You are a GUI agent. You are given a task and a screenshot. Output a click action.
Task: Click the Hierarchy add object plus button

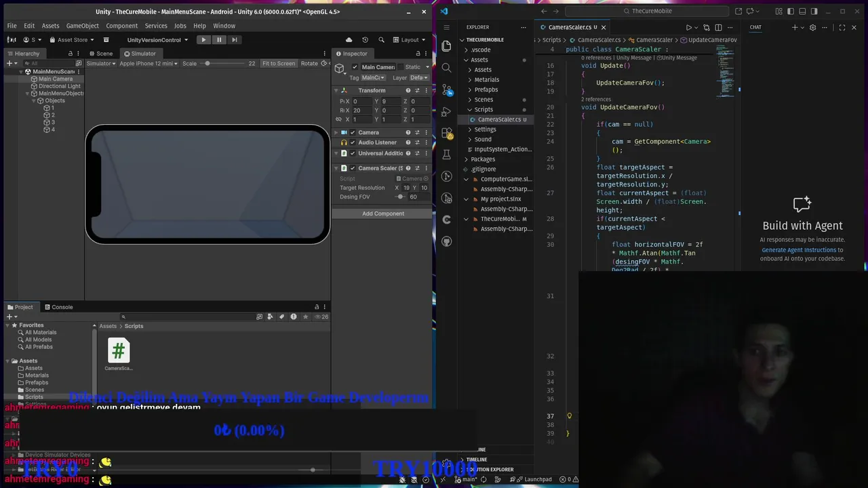click(x=12, y=64)
